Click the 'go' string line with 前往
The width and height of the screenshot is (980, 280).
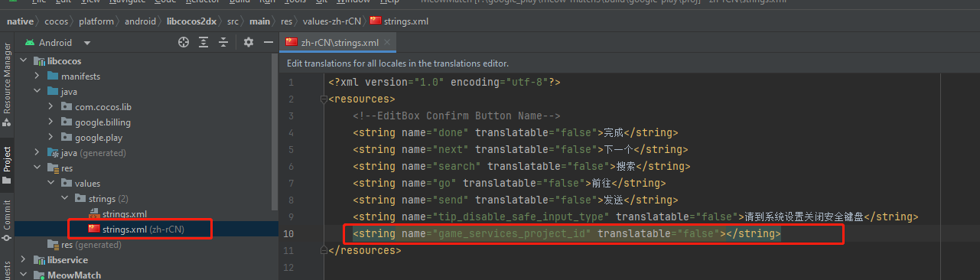509,183
